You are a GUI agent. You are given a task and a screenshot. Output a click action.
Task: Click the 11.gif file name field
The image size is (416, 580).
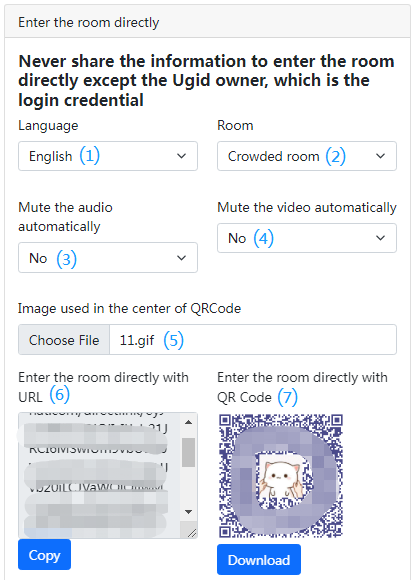coord(253,340)
